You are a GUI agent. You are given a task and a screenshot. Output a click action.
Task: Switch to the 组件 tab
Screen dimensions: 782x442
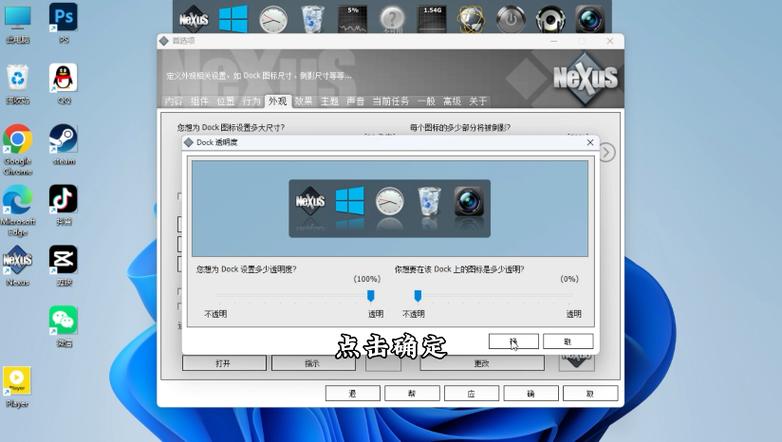click(x=199, y=101)
